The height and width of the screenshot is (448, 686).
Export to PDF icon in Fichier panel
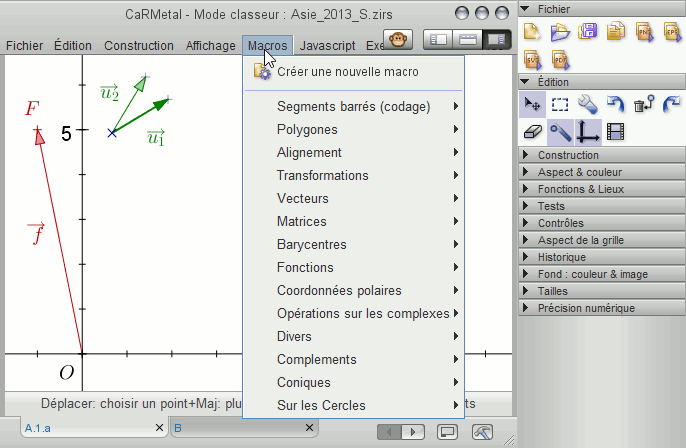click(x=560, y=60)
